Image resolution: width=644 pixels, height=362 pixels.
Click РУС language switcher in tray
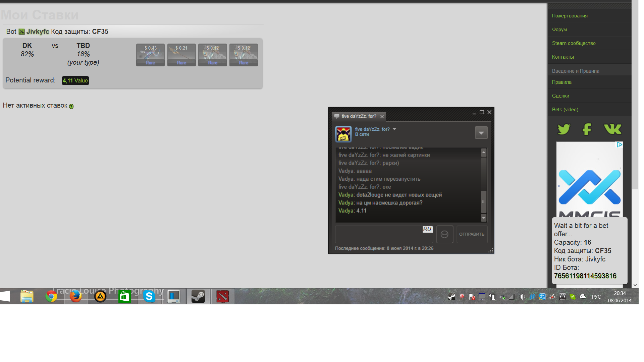coord(596,297)
